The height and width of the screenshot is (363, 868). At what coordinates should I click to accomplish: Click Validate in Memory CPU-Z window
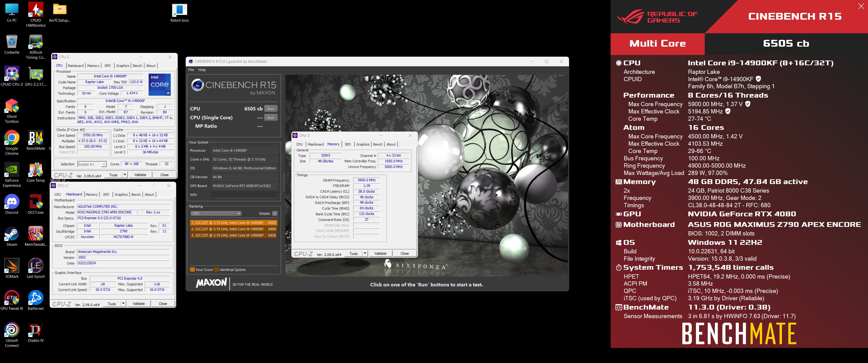(381, 254)
